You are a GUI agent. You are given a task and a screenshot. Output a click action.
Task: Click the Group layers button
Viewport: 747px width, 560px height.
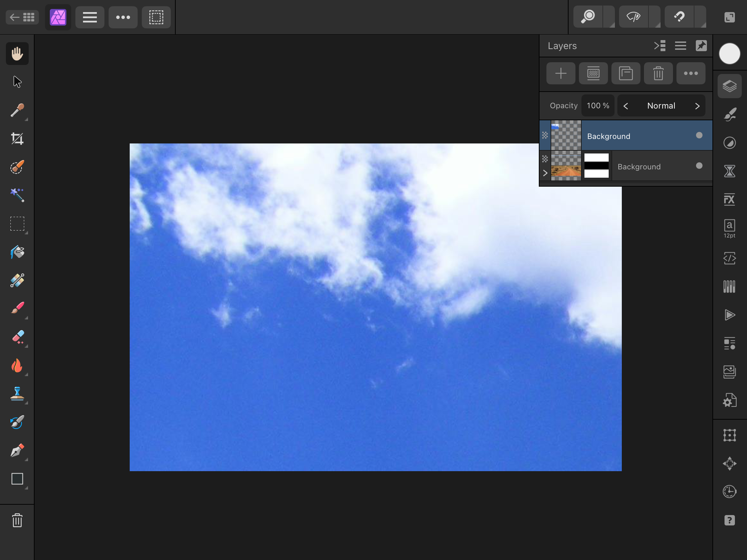point(626,73)
